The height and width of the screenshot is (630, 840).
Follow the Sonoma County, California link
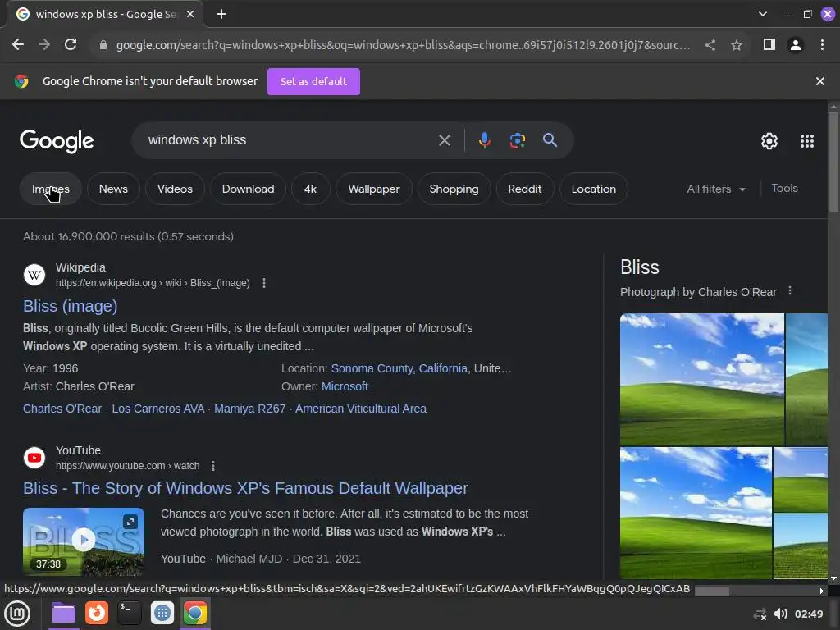pos(399,368)
